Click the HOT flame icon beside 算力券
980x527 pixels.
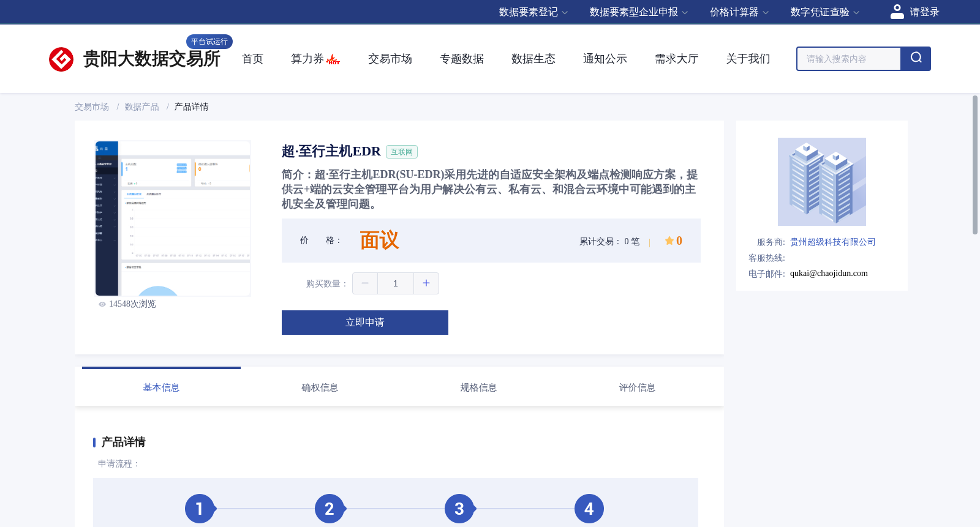coord(333,59)
